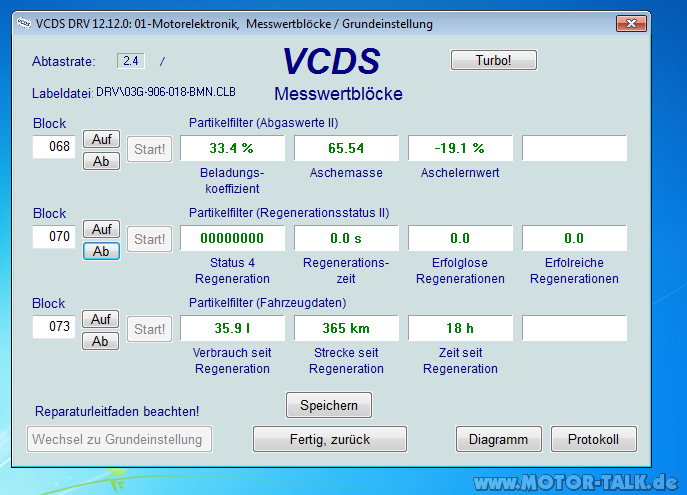Screen dimensions: 687x495
Task: Go back using Fertig, zurück
Action: coord(329,439)
